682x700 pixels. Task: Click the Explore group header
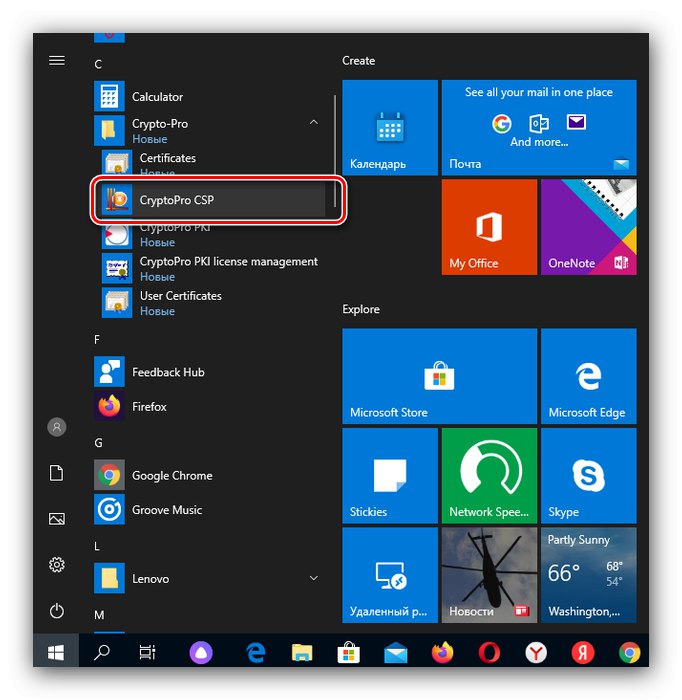(x=361, y=309)
